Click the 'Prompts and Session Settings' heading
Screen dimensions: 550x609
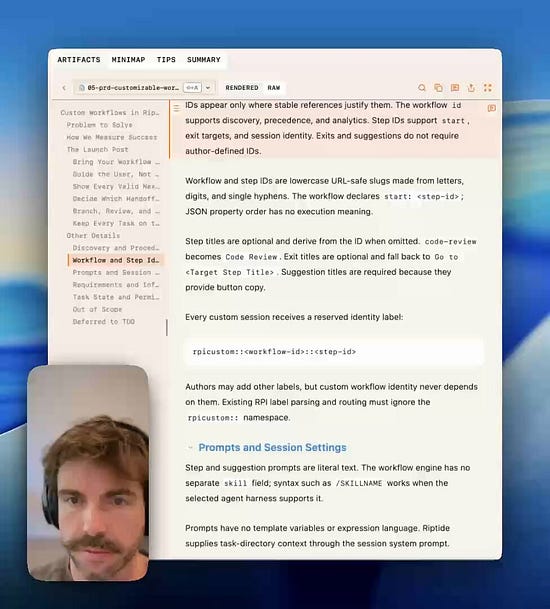[272, 448]
